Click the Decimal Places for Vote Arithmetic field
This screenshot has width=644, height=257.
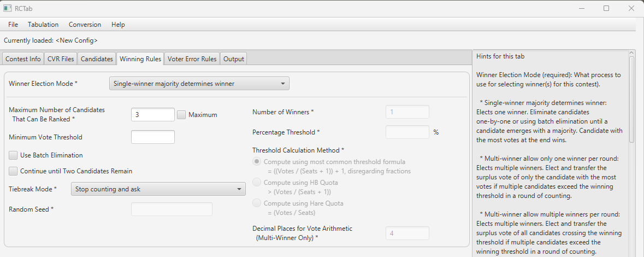[407, 233]
